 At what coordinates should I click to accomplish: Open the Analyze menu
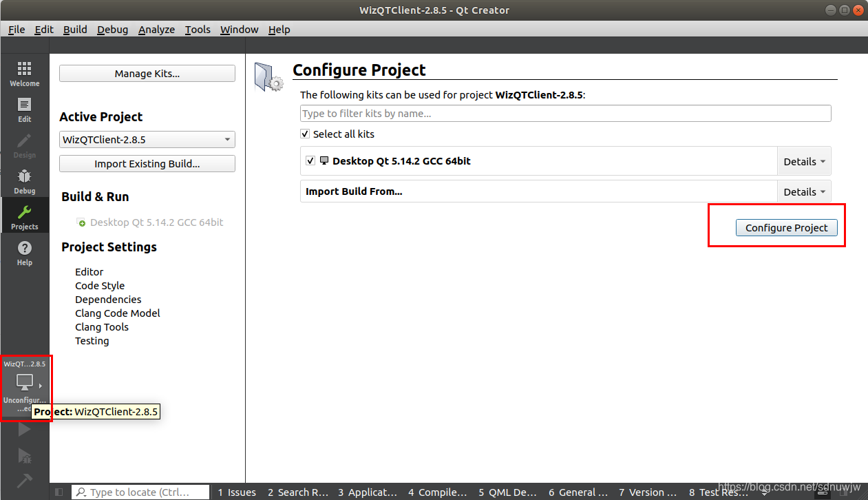(156, 30)
